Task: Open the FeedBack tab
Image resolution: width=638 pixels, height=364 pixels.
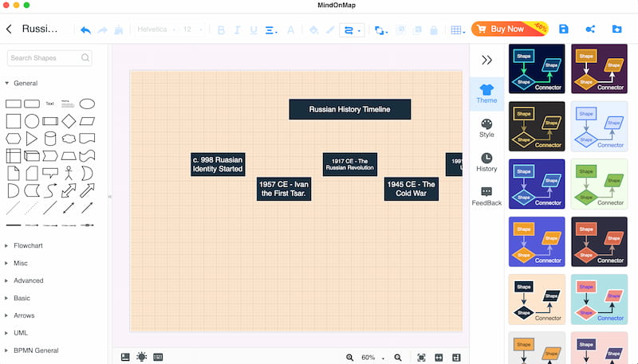Action: click(x=486, y=197)
